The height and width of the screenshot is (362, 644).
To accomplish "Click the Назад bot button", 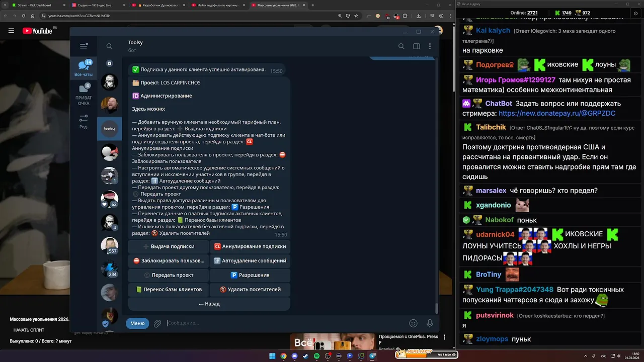I will (209, 304).
